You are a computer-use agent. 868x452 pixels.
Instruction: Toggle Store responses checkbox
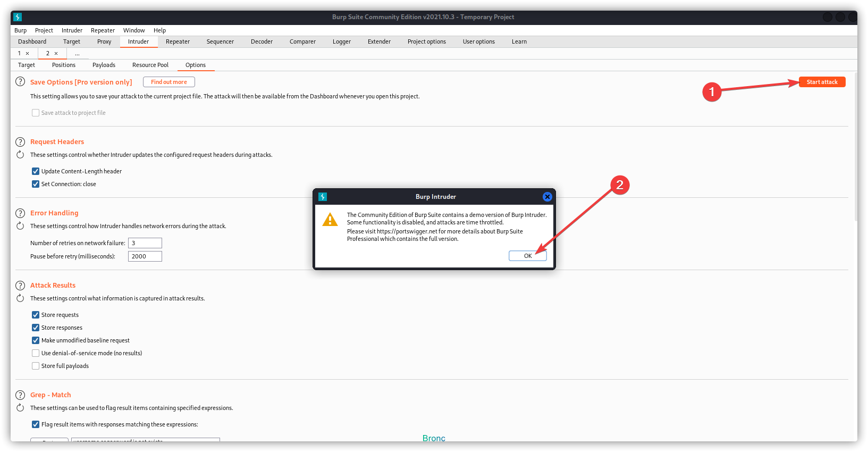36,328
